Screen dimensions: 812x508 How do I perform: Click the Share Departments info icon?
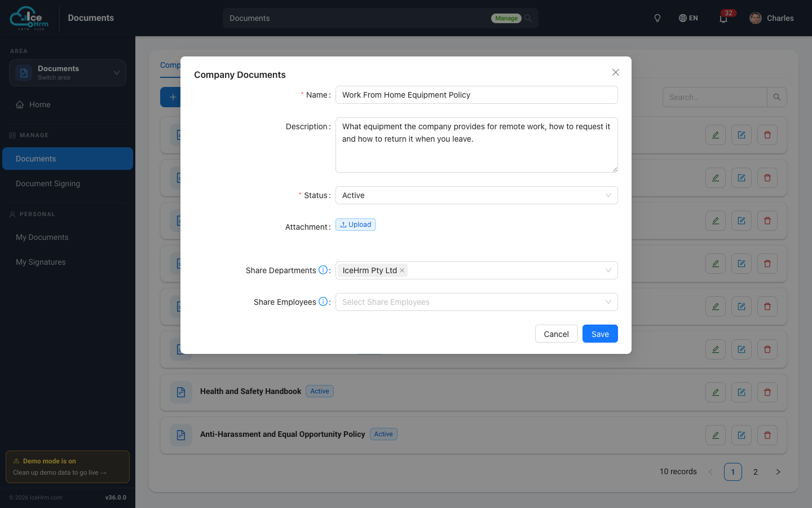[323, 270]
